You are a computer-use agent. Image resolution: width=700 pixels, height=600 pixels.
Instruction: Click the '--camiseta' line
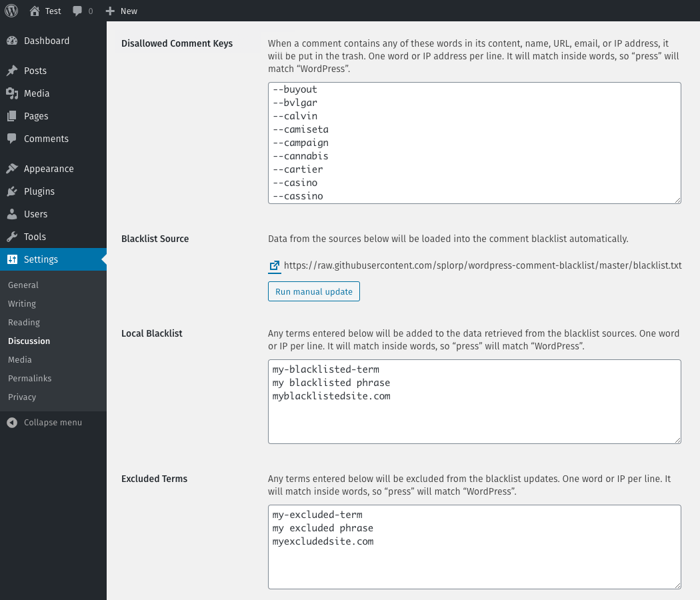coord(301,129)
